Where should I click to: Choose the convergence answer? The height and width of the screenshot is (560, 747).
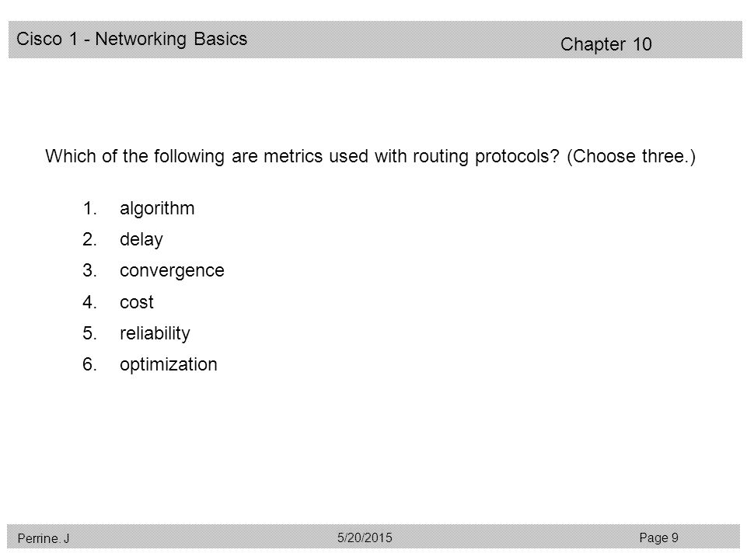click(x=172, y=271)
